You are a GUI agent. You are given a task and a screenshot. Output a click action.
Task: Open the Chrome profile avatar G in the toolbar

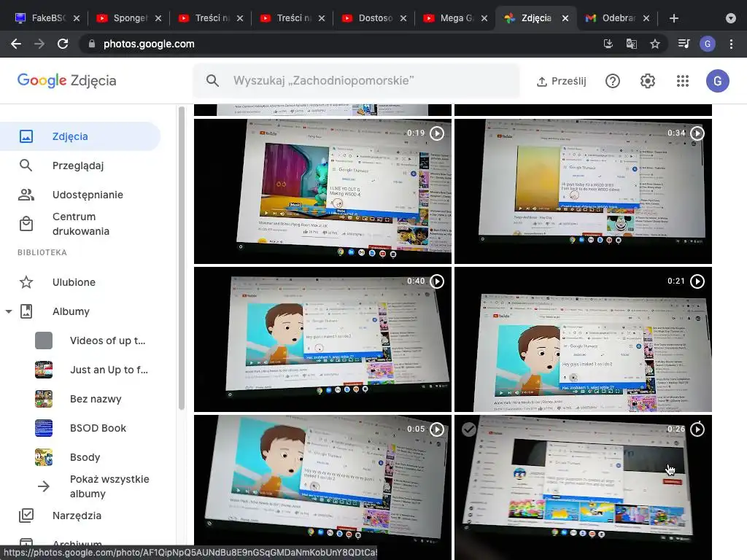click(708, 44)
